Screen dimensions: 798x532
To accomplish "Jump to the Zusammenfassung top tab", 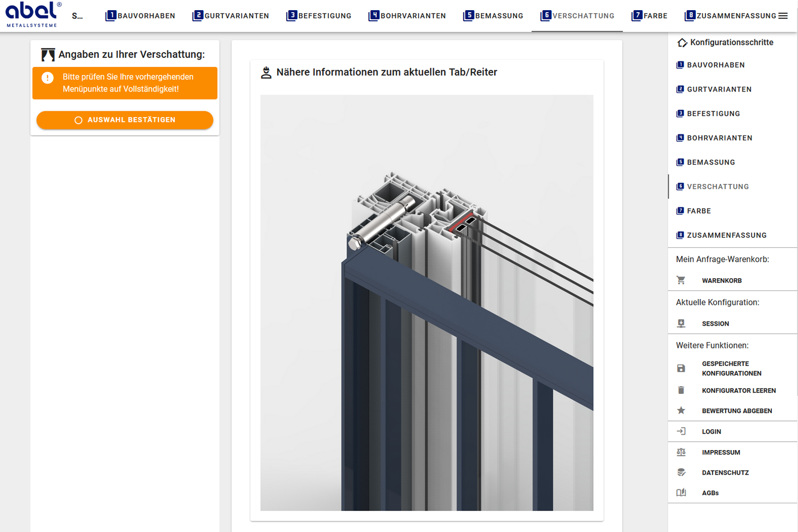I will (730, 16).
